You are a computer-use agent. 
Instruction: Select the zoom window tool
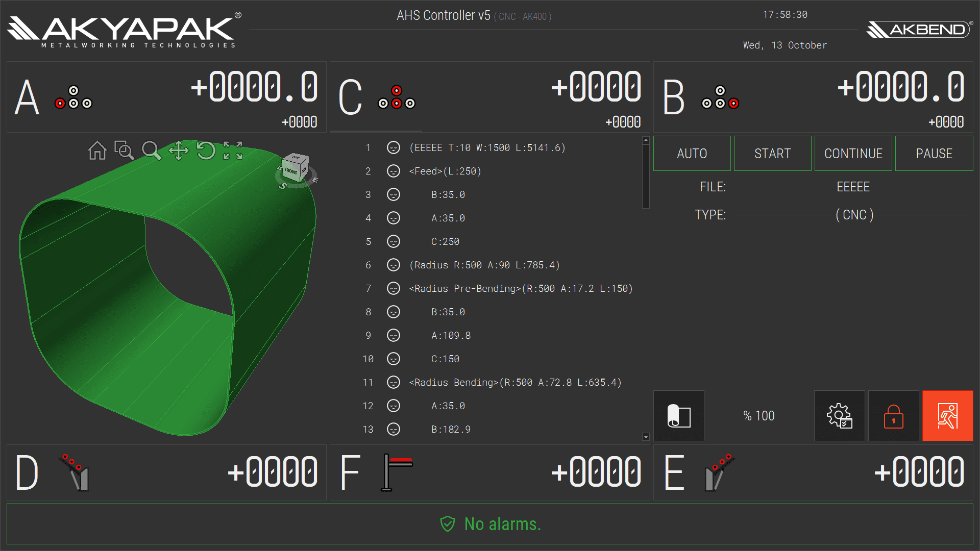(124, 151)
